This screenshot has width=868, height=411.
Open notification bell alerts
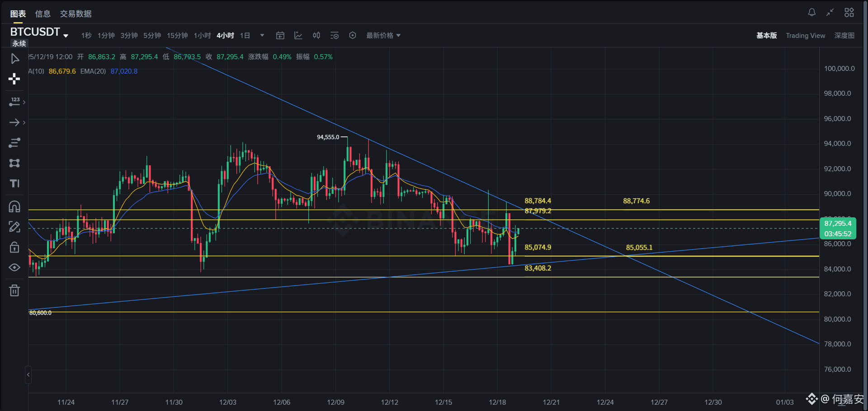[x=812, y=12]
